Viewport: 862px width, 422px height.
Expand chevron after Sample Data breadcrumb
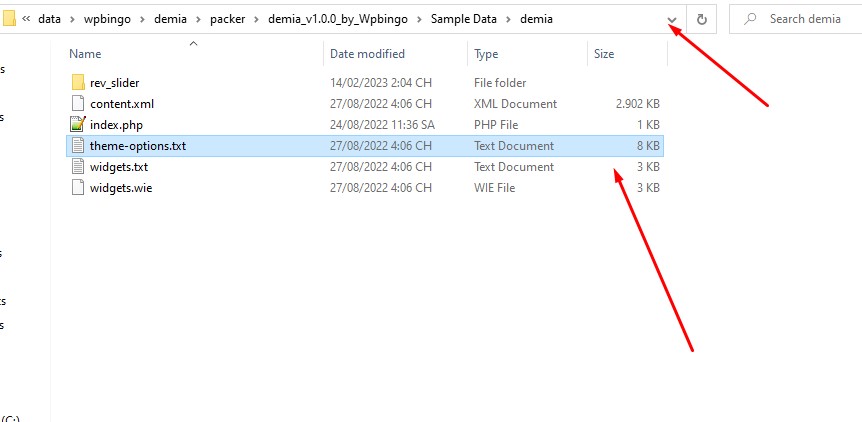(x=508, y=19)
